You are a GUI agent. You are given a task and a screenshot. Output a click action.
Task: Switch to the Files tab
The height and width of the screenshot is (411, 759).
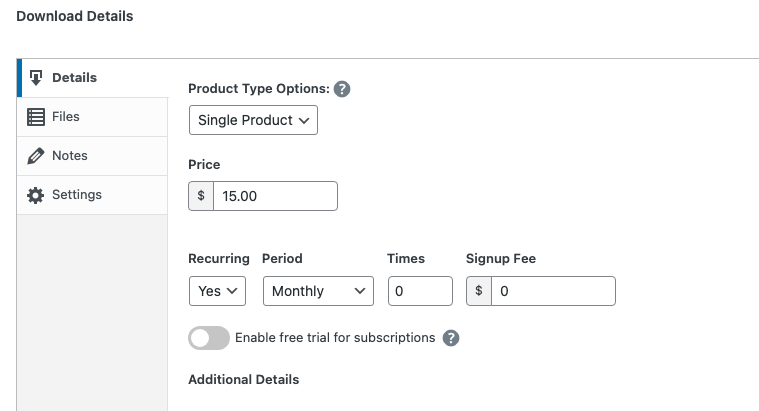click(x=66, y=117)
